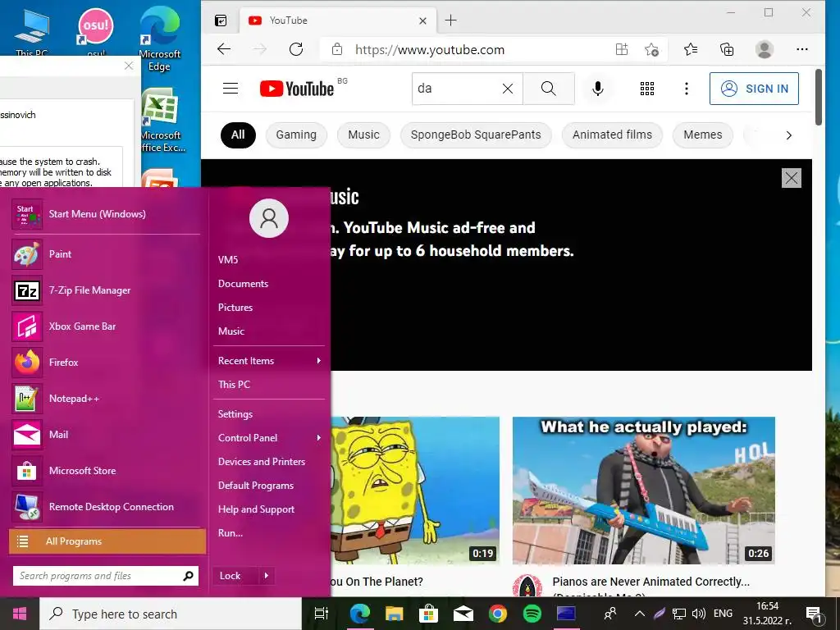This screenshot has width=840, height=630.
Task: Open Edge Collections icon
Action: [x=727, y=49]
